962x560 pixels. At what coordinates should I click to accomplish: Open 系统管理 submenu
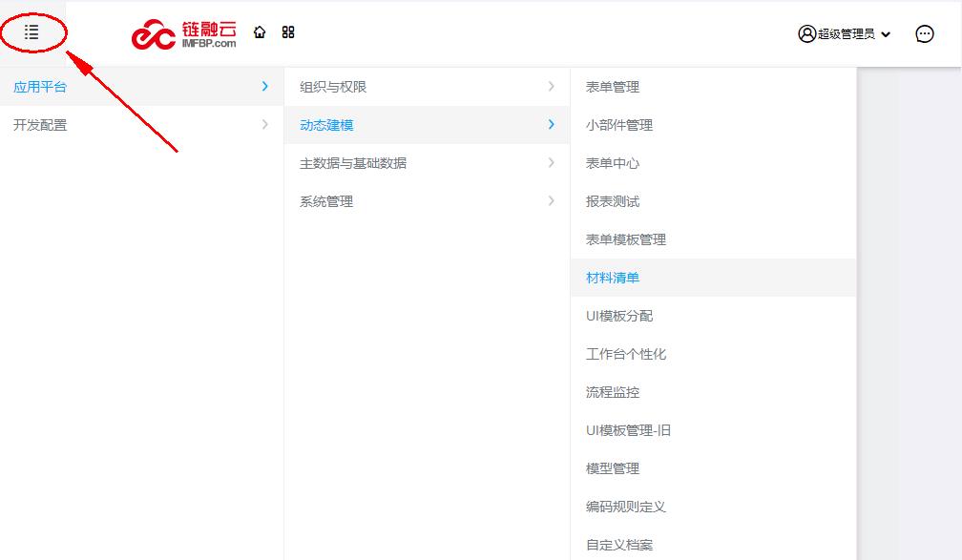[324, 200]
